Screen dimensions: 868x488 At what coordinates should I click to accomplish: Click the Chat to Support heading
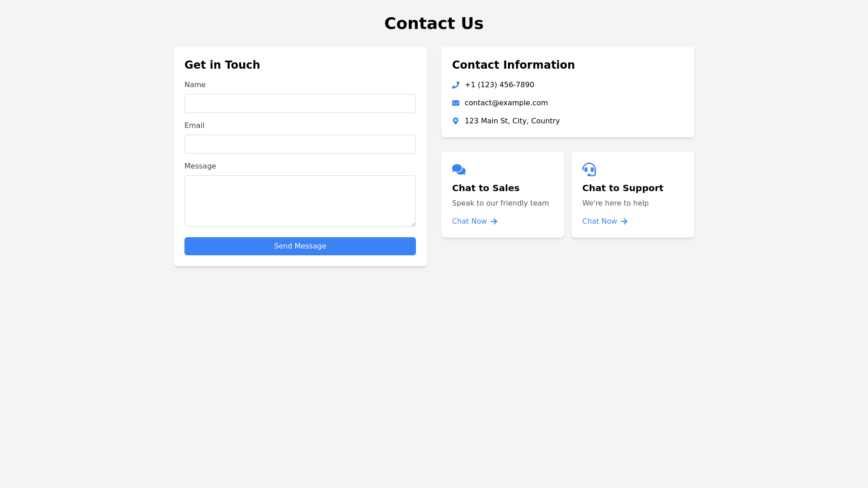[x=623, y=188]
